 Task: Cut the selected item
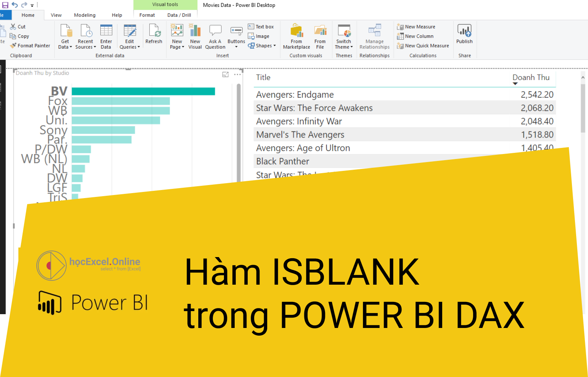(18, 26)
